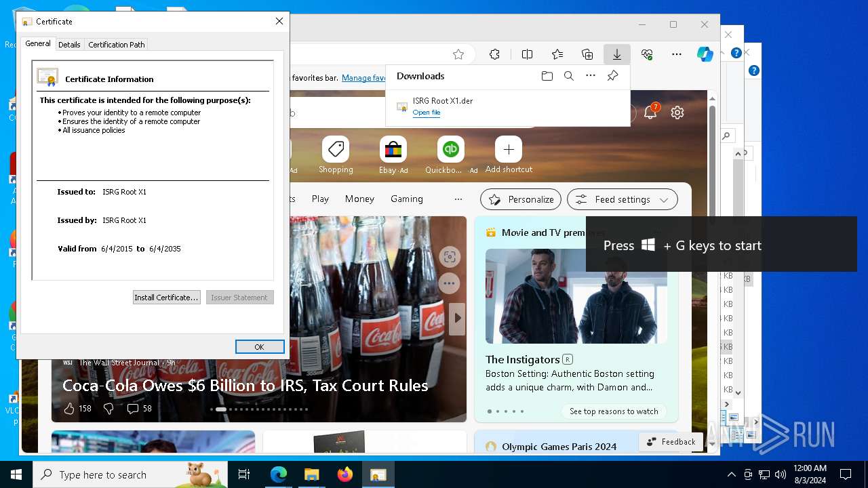Open Edge Settings and more ellipsis
This screenshot has width=868, height=488.
(x=677, y=54)
